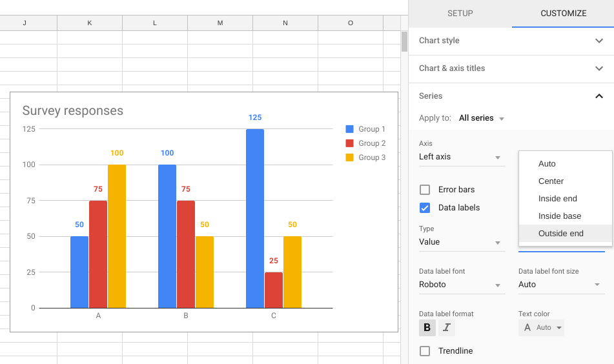Select column N header

[x=285, y=23]
